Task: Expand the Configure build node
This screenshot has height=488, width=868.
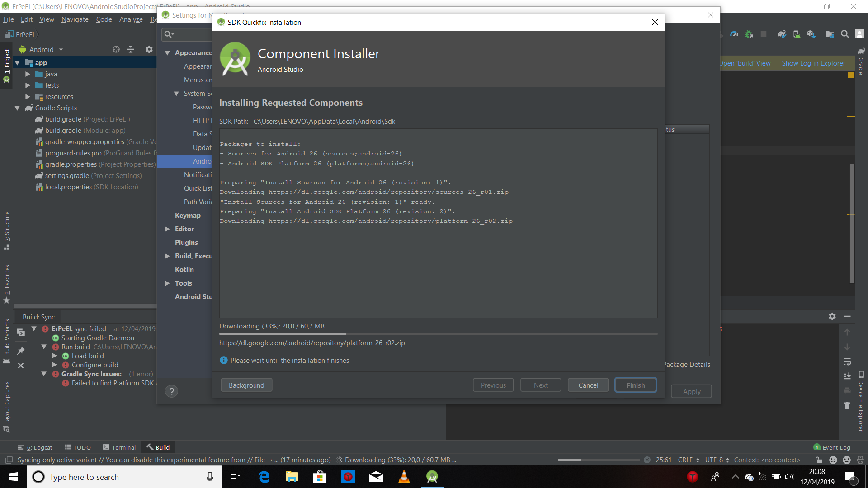Action: pyautogui.click(x=54, y=365)
